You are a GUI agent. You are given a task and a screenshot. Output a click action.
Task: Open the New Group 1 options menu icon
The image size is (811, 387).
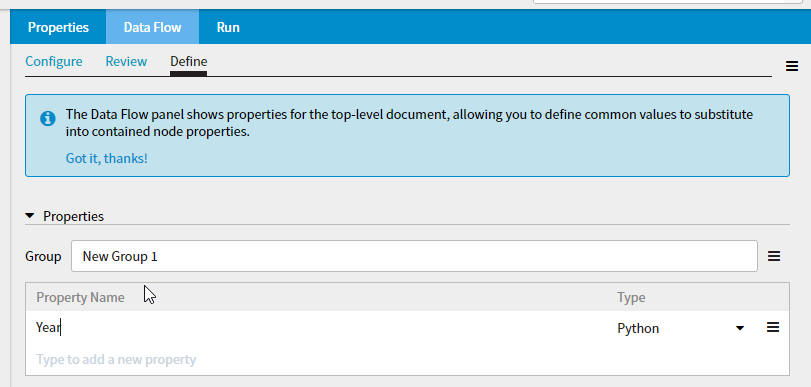(774, 256)
